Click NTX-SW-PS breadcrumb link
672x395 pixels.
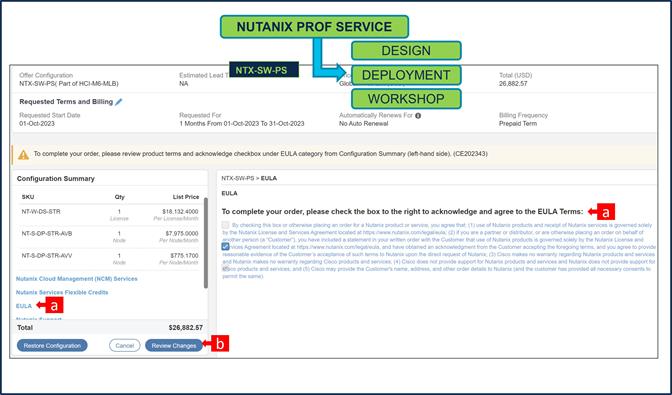coord(237,178)
